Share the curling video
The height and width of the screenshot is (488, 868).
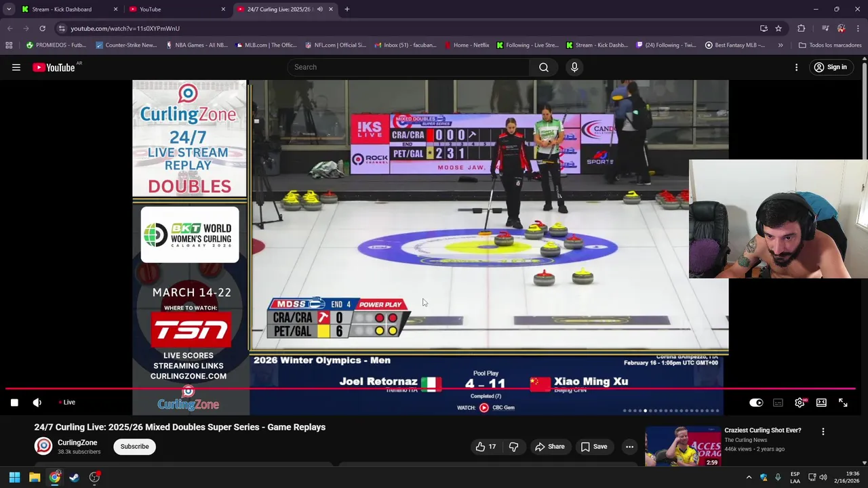[x=549, y=447]
